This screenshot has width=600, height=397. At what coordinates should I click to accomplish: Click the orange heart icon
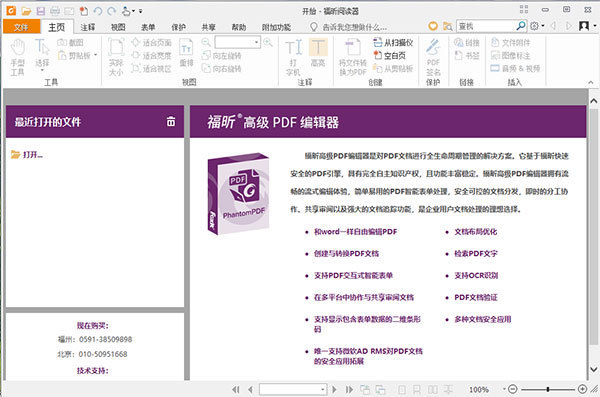(x=433, y=26)
